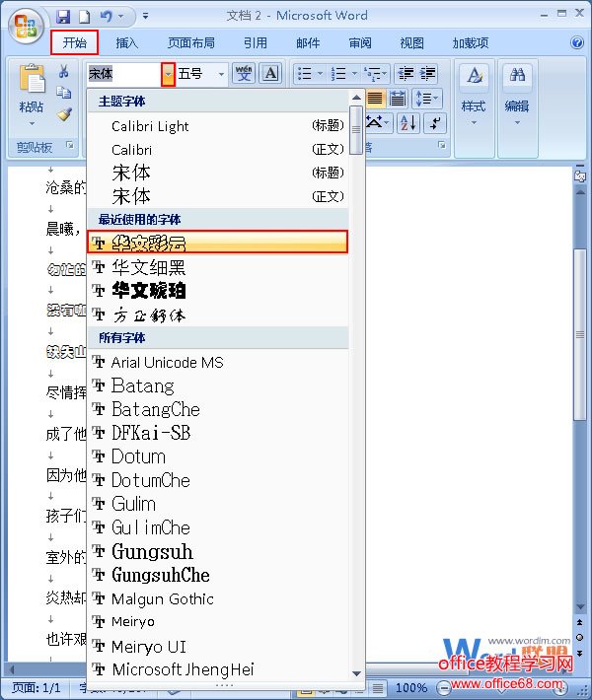Collapse the font list dropdown arrow

pos(168,74)
